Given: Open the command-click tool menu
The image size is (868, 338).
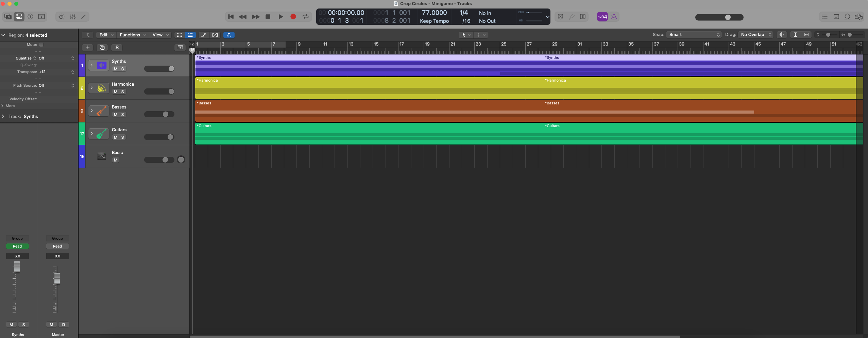Looking at the screenshot, I should (481, 35).
